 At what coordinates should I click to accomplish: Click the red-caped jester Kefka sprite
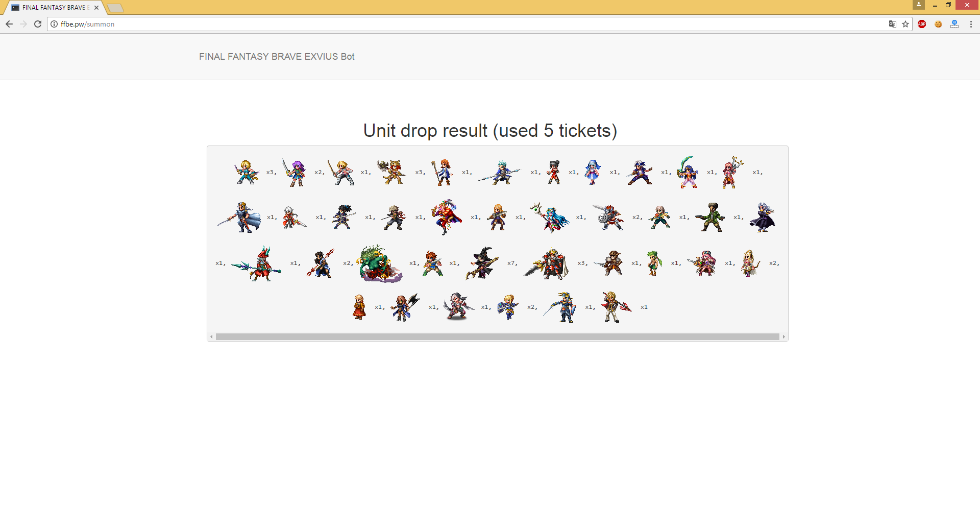point(447,217)
